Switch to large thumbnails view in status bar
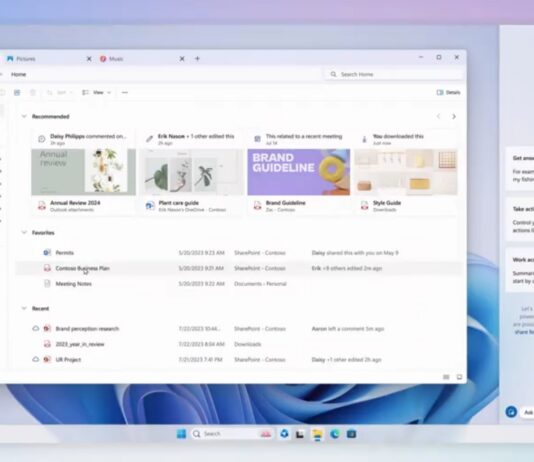Image resolution: width=534 pixels, height=462 pixels. pos(459,377)
